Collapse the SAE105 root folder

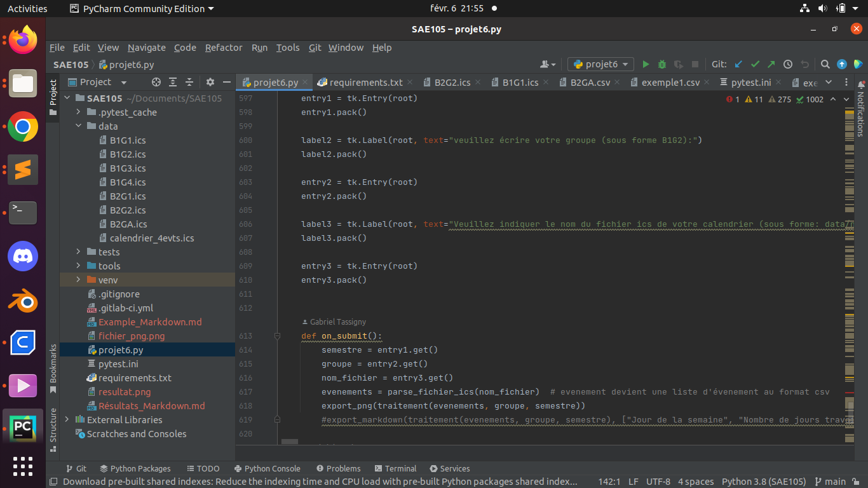pyautogui.click(x=67, y=98)
